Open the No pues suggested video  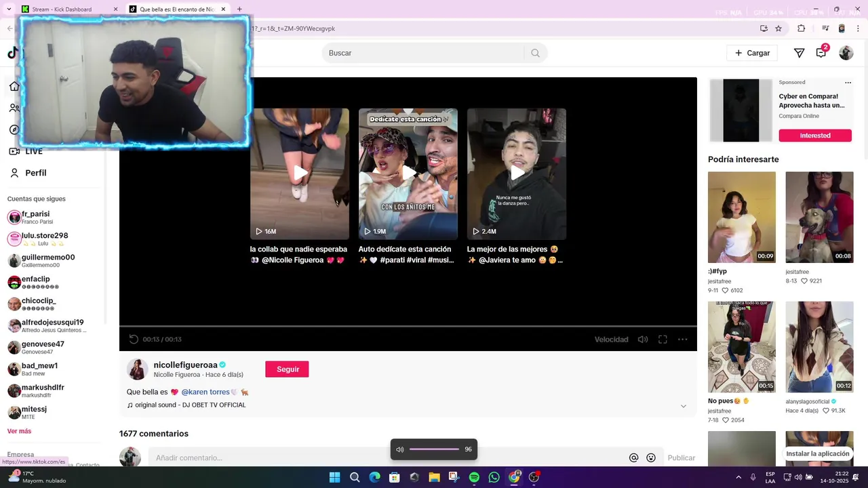742,347
